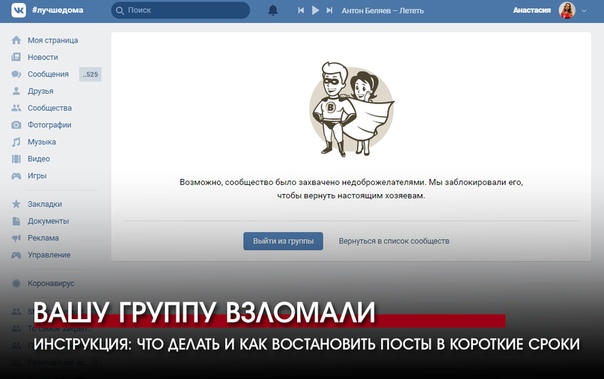Click the gamepad icon beside Игры
This screenshot has width=604, height=379.
click(16, 176)
